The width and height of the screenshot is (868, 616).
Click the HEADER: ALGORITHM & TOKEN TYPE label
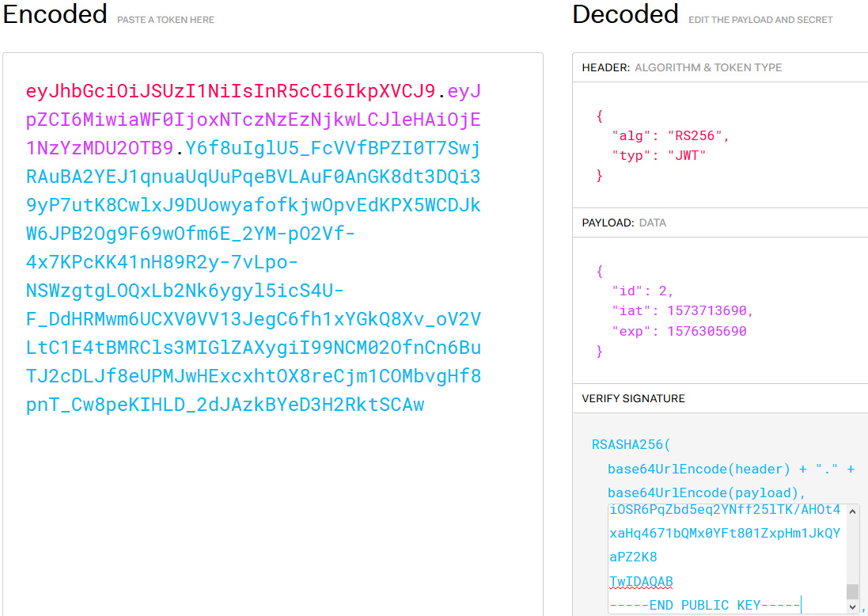point(681,67)
